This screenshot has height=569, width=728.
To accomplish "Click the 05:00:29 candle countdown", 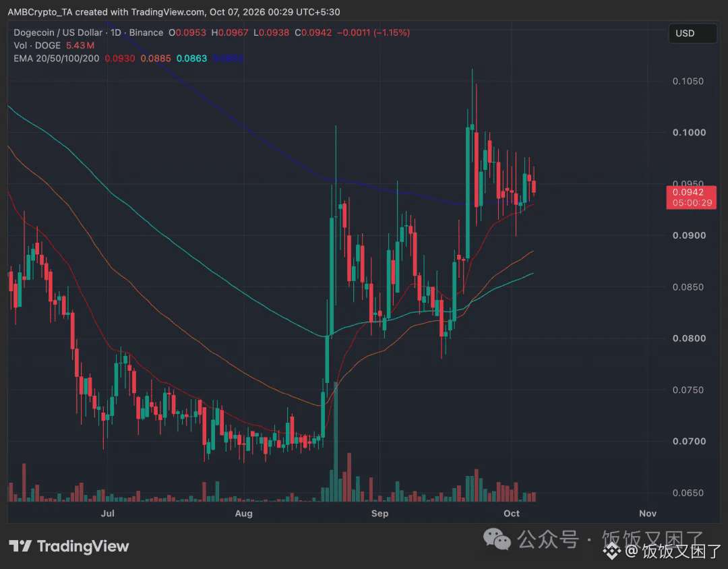I will click(692, 203).
